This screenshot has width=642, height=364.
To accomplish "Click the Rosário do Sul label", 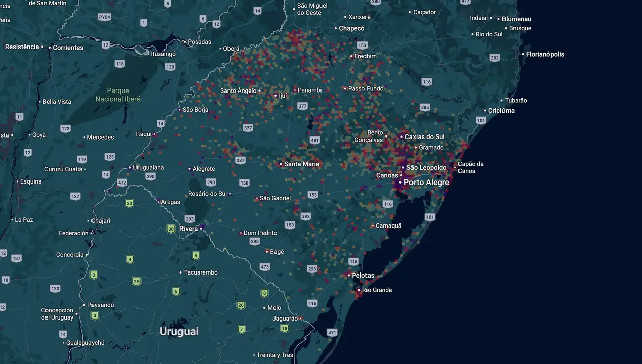I will [x=207, y=194].
